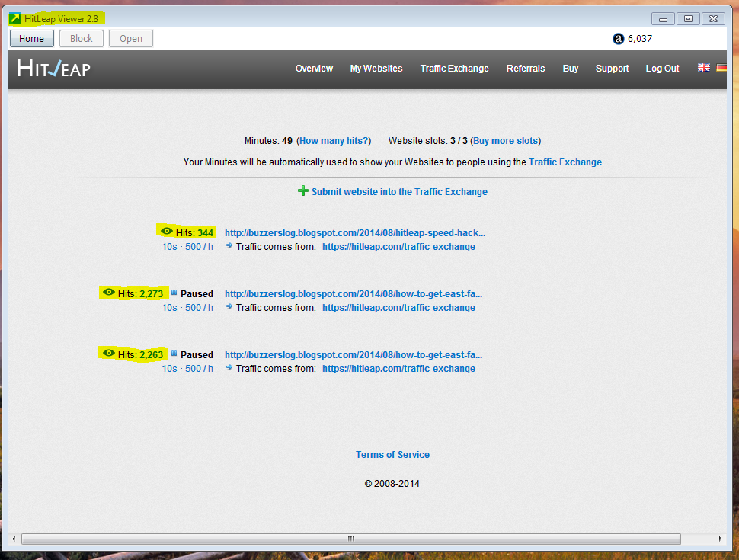Open the Buy page
This screenshot has width=739, height=560.
[571, 69]
